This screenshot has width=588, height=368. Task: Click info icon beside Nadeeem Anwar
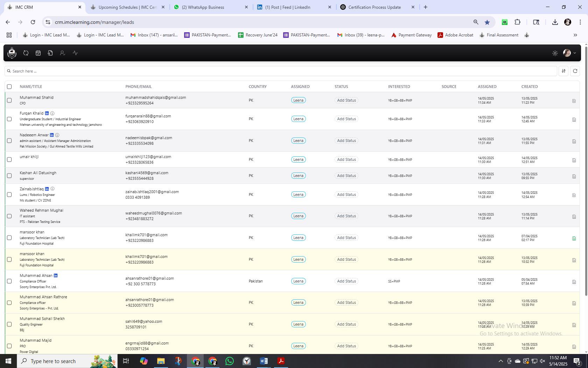pyautogui.click(x=57, y=135)
